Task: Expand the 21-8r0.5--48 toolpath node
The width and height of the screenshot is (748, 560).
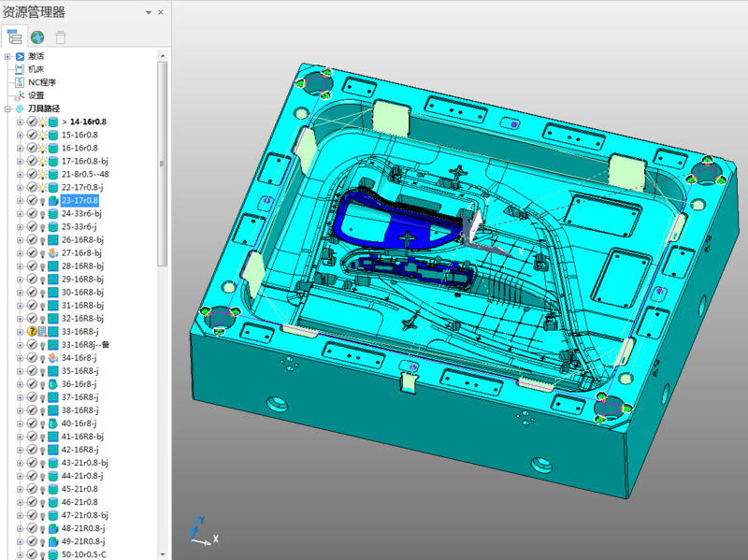Action: 20,174
